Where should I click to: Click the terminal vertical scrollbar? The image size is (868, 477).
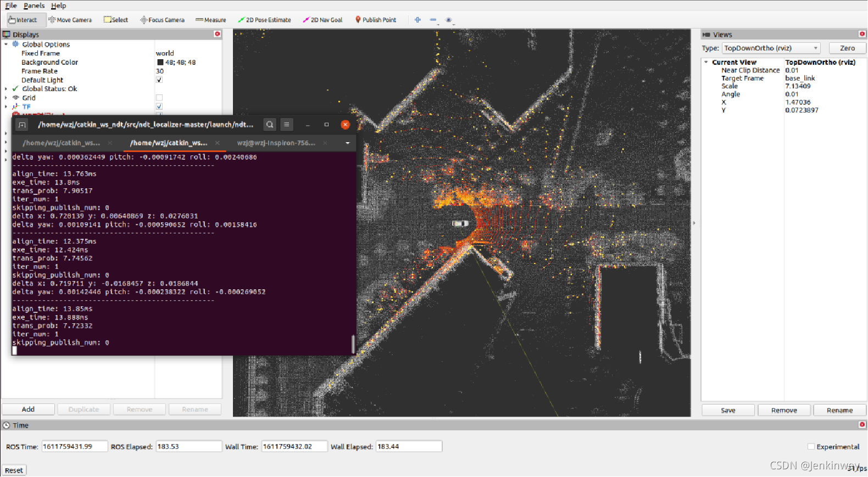tap(353, 344)
